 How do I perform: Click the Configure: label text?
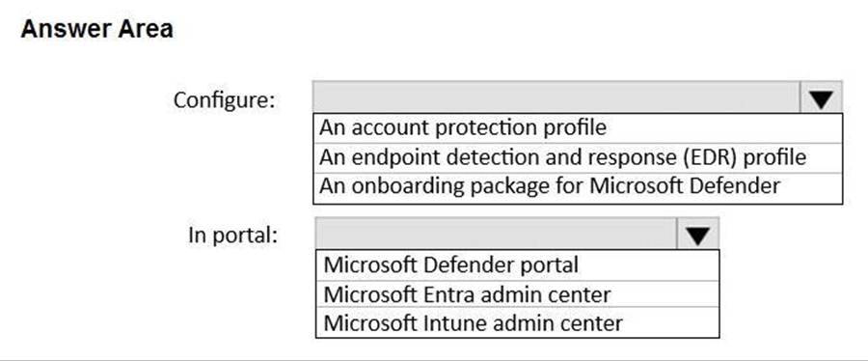coord(224,100)
